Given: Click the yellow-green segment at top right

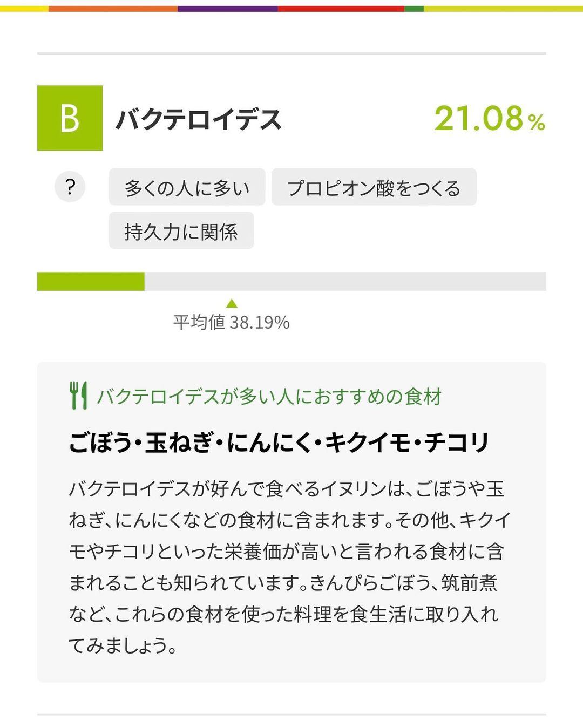Looking at the screenshot, I should (x=503, y=9).
